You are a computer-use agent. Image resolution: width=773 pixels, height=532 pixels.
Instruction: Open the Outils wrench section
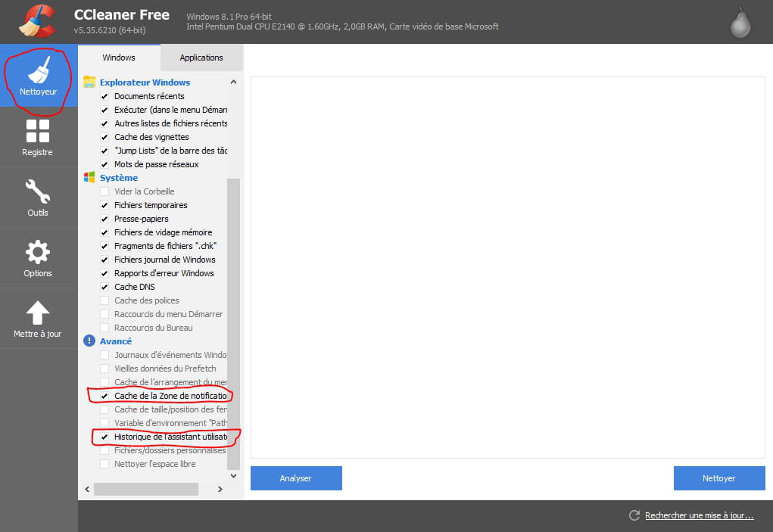39,198
